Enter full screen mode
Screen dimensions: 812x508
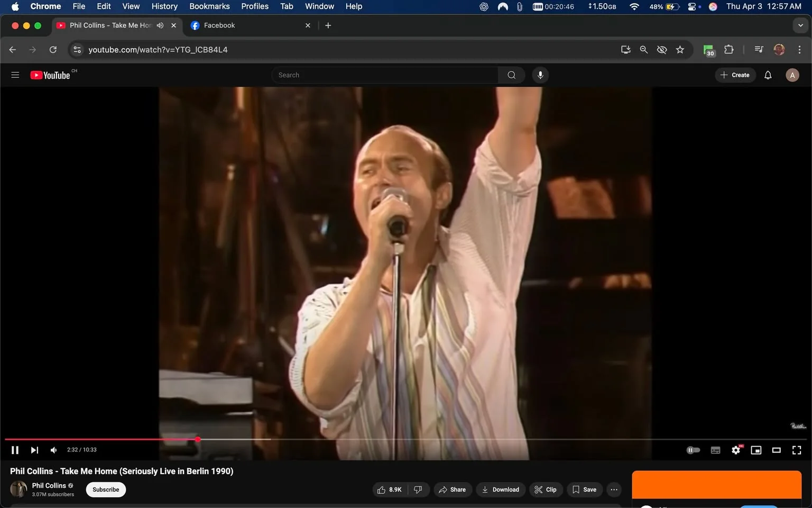pos(797,450)
